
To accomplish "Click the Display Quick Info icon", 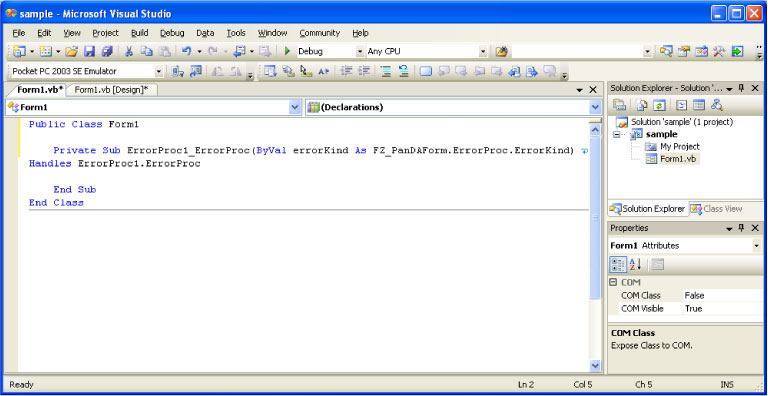I will (x=306, y=72).
